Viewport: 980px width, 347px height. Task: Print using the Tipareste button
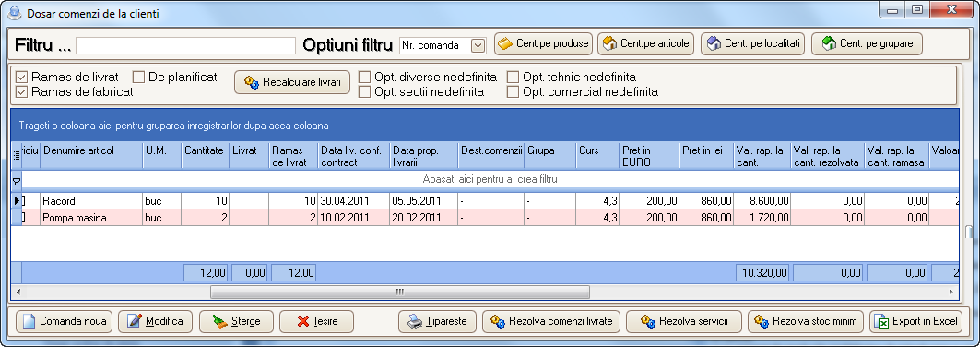437,321
